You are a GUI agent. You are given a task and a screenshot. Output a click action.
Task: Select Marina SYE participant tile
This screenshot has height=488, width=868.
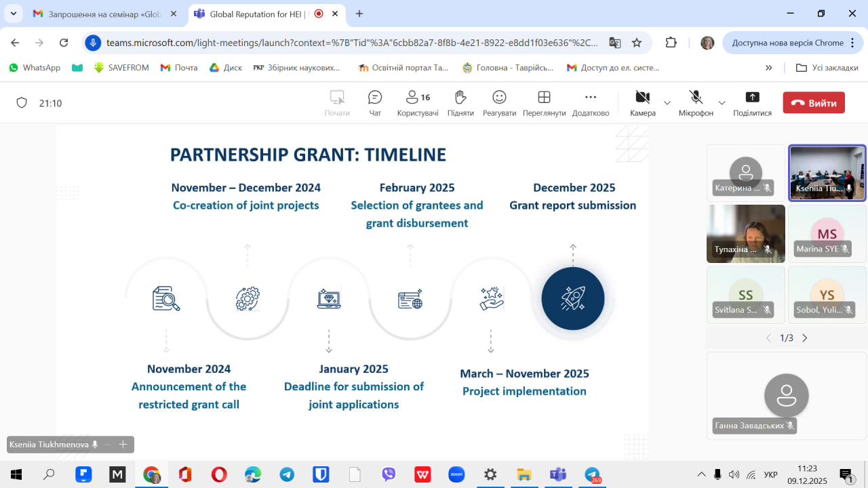click(827, 234)
